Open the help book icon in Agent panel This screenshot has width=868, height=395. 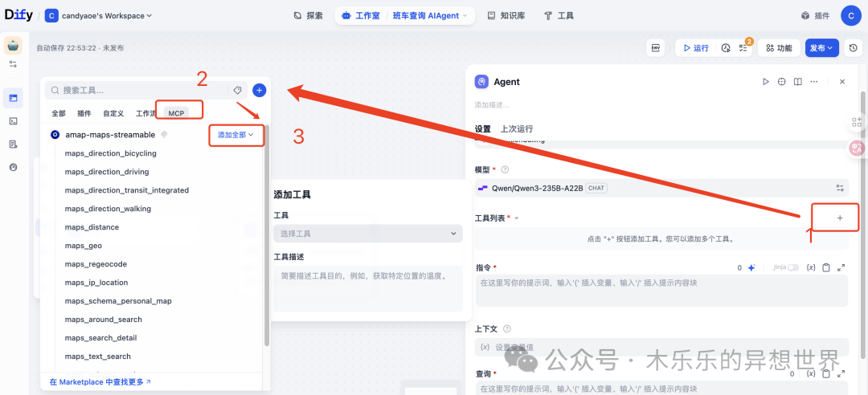[798, 82]
